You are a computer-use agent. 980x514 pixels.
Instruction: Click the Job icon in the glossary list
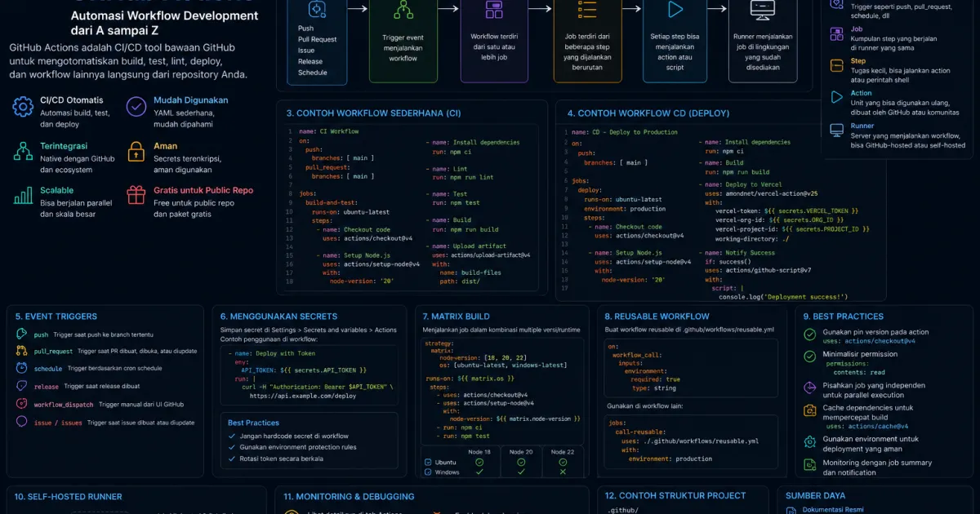[835, 33]
